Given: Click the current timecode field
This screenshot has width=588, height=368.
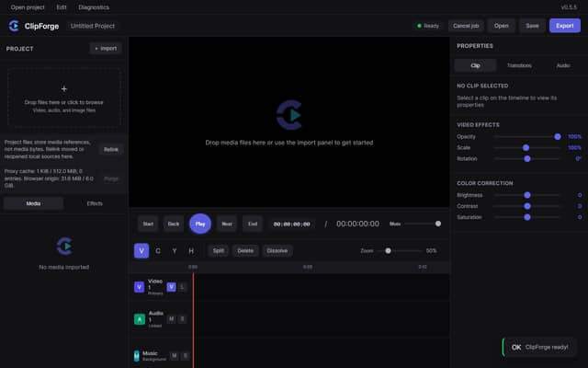Looking at the screenshot, I should 292,224.
